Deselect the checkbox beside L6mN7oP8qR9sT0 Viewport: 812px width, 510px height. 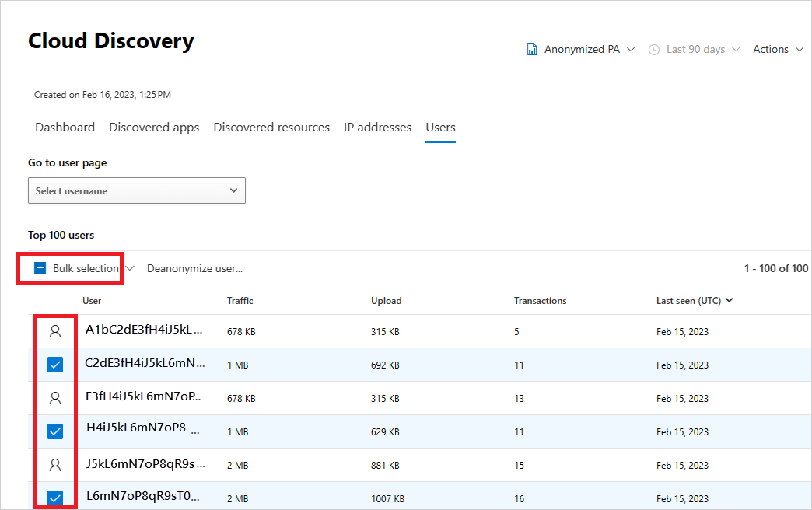point(54,498)
